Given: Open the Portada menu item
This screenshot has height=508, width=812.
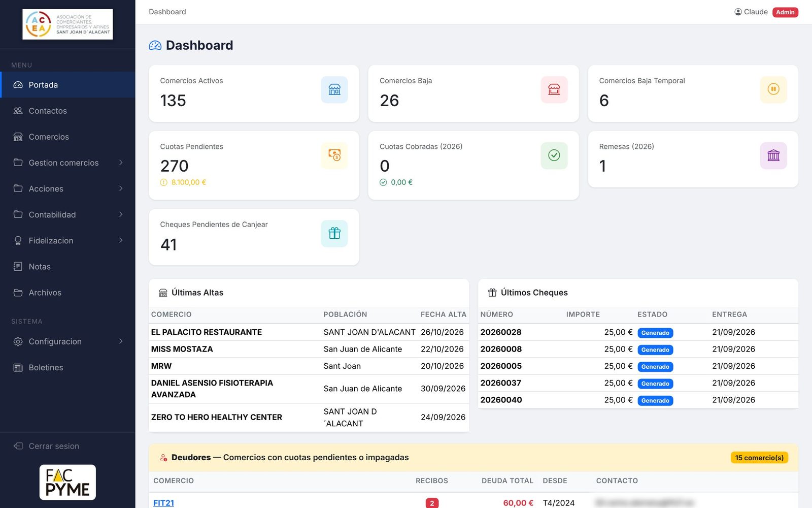Looking at the screenshot, I should coord(67,85).
